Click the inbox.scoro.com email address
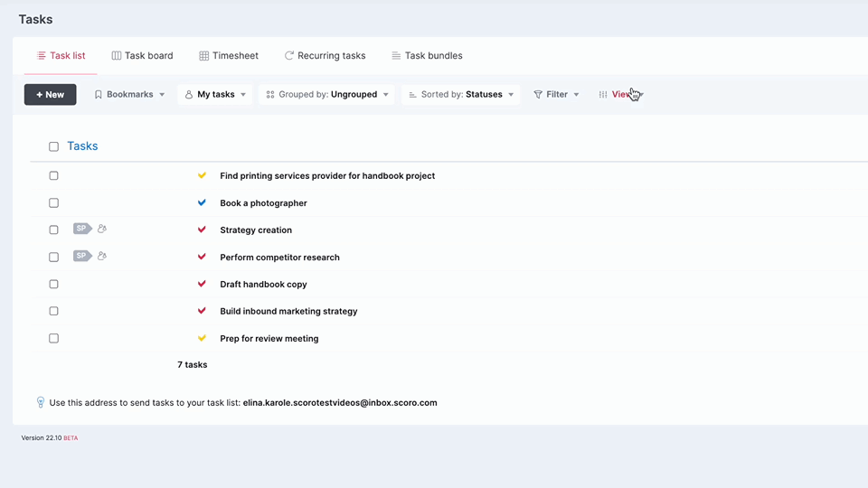The width and height of the screenshot is (868, 488). [340, 403]
